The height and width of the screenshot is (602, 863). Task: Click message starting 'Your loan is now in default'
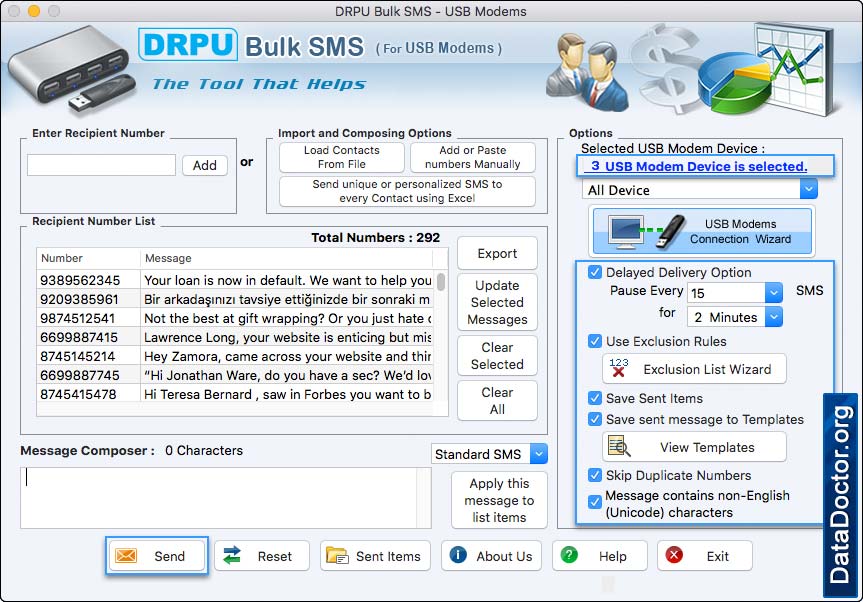point(287,280)
